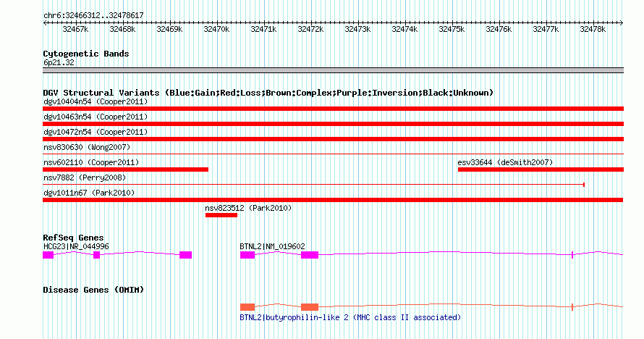Select the nsv830630 (Wong2007) variant label
644x339 pixels.
pos(87,147)
